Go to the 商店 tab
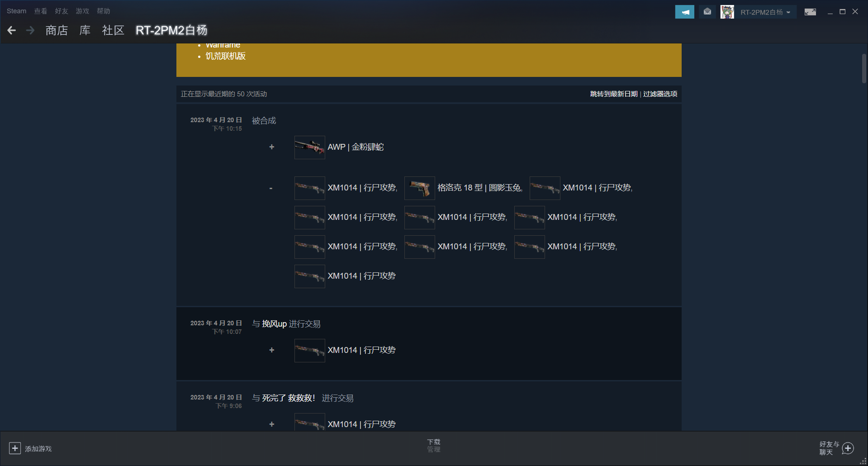868x466 pixels. (x=57, y=30)
